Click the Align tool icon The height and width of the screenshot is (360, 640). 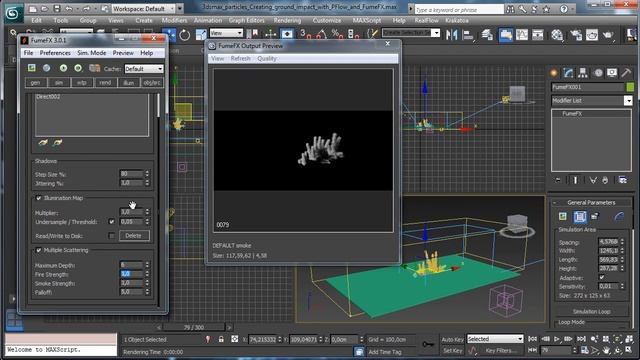coord(468,35)
